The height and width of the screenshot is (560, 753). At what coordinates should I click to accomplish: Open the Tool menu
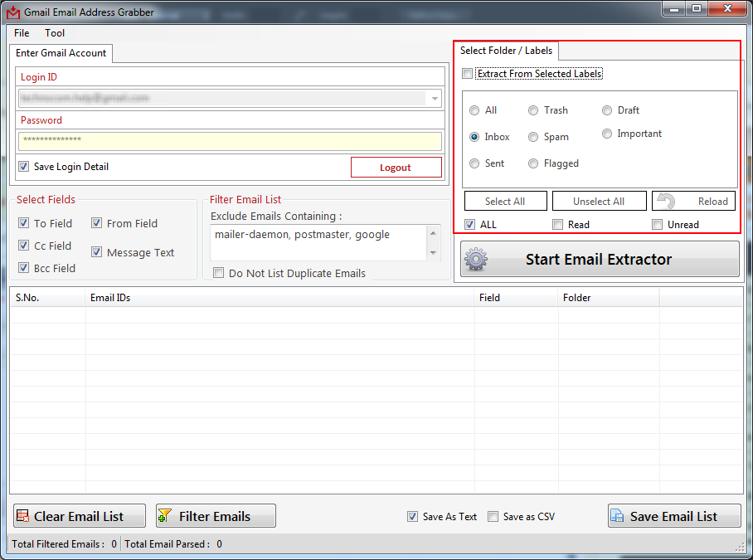click(55, 33)
